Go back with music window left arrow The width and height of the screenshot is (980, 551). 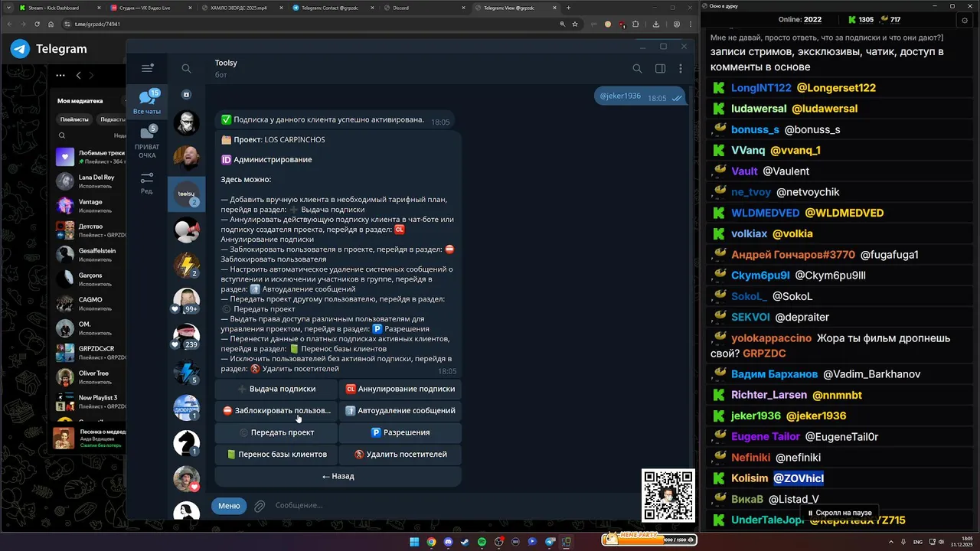78,75
